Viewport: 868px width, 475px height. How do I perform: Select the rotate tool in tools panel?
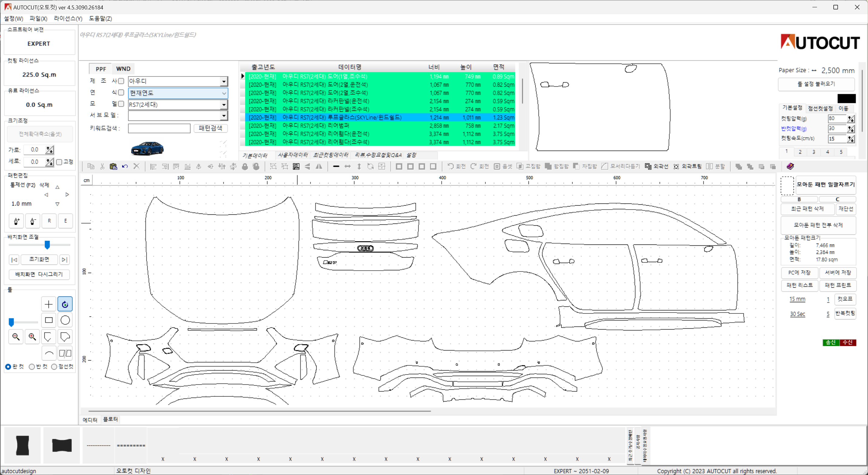pyautogui.click(x=65, y=304)
